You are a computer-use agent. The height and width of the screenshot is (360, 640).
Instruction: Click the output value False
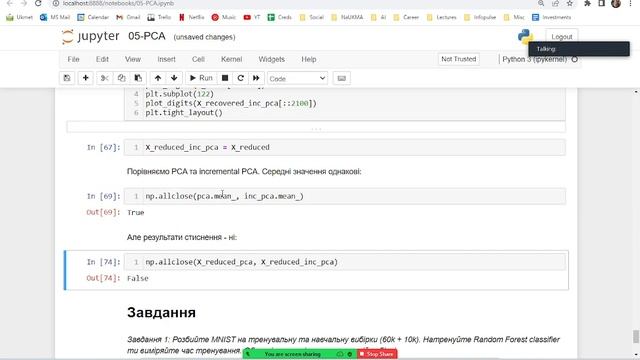138,278
